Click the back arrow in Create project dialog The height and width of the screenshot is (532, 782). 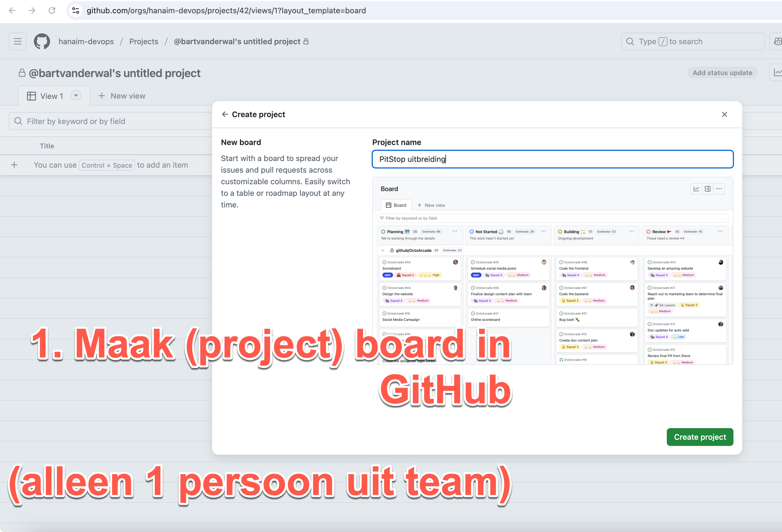(x=225, y=114)
